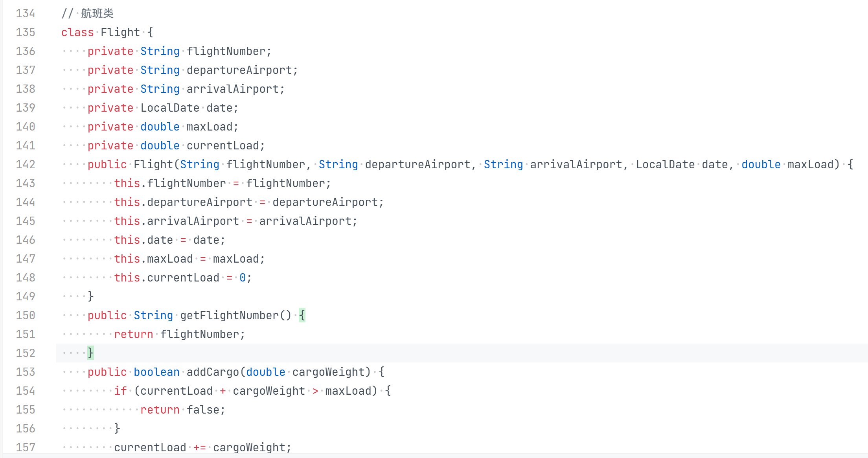Click the maxLoad field declaration on line 140
Screen dimensions: 868x458
click(x=209, y=127)
